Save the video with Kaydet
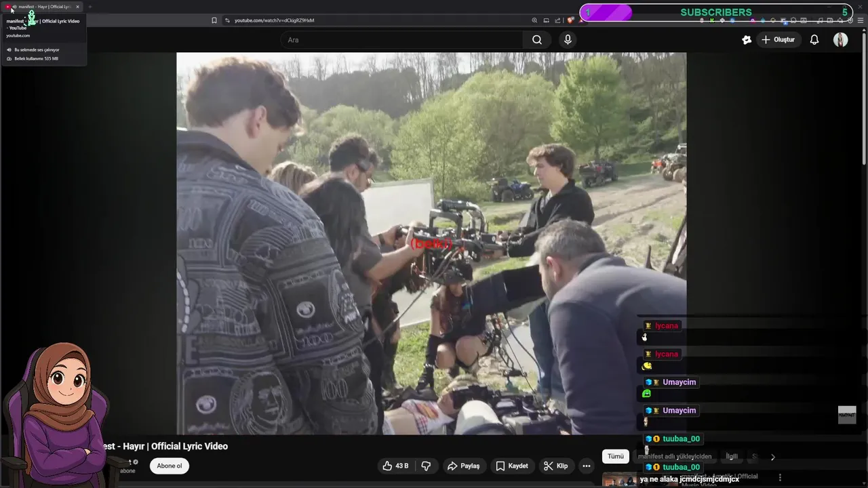This screenshot has width=868, height=488. point(512,466)
